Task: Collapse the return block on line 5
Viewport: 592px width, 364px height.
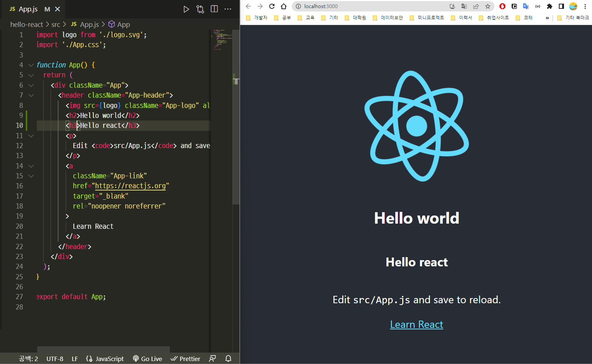Action: point(31,75)
